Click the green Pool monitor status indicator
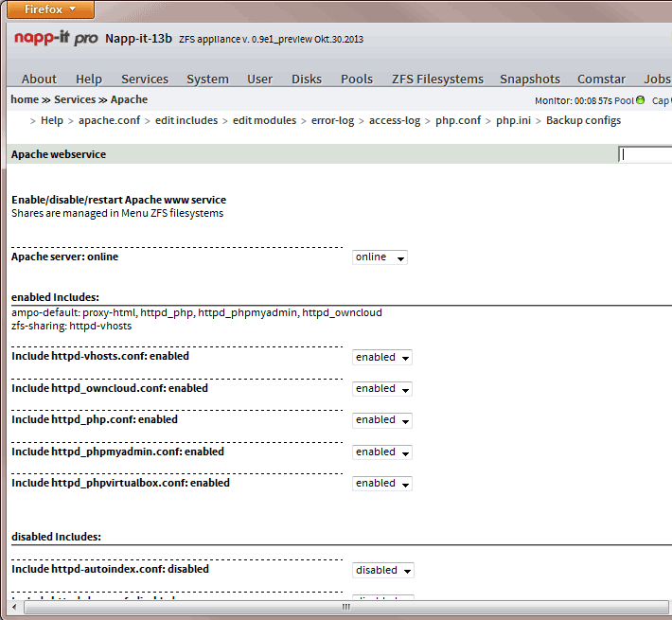Viewport: 672px width, 620px height. coord(640,100)
